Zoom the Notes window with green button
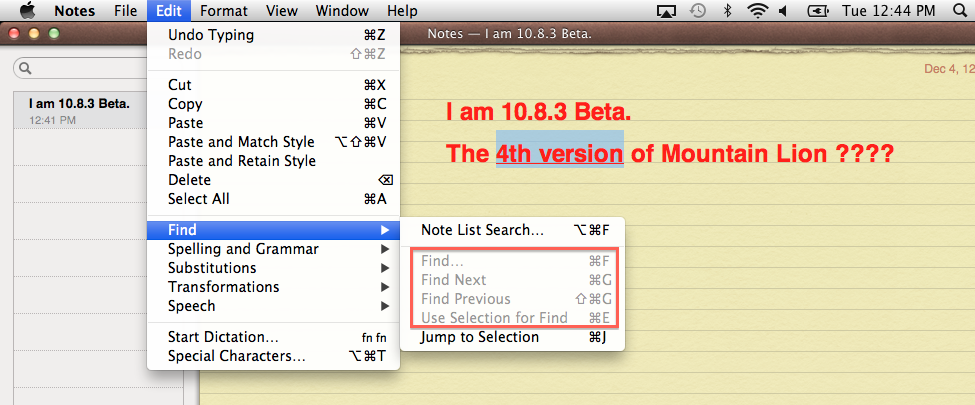 coord(54,34)
